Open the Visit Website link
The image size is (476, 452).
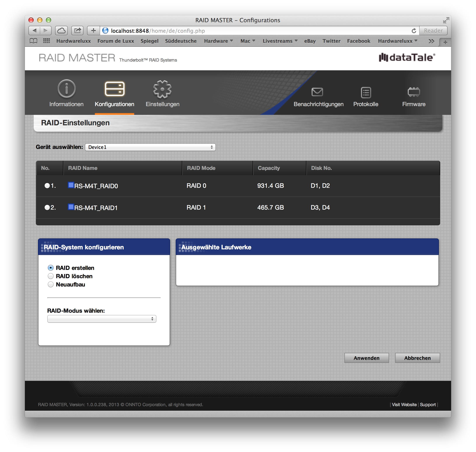tap(404, 405)
